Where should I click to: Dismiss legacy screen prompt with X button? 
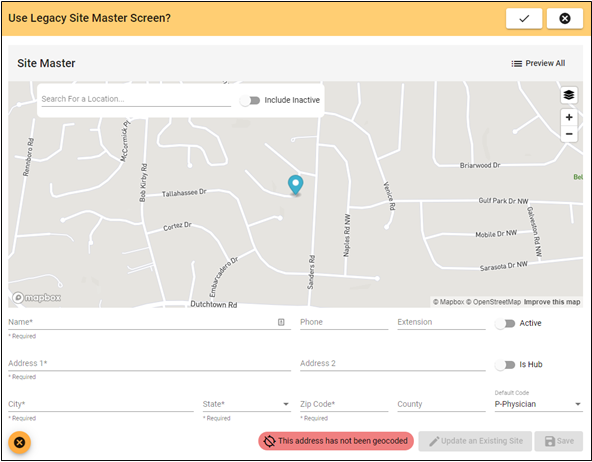[x=564, y=18]
